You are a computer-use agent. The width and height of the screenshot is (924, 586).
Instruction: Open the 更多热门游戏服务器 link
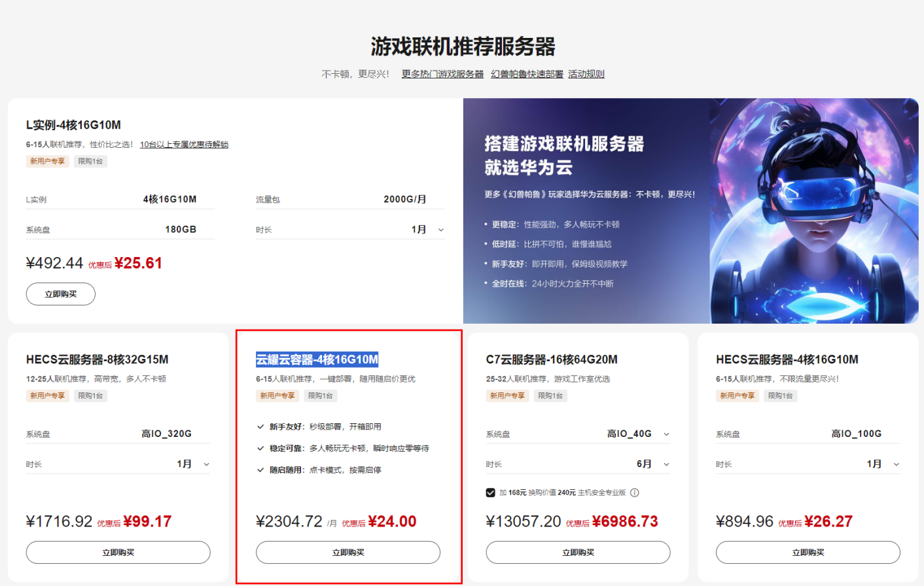click(442, 74)
